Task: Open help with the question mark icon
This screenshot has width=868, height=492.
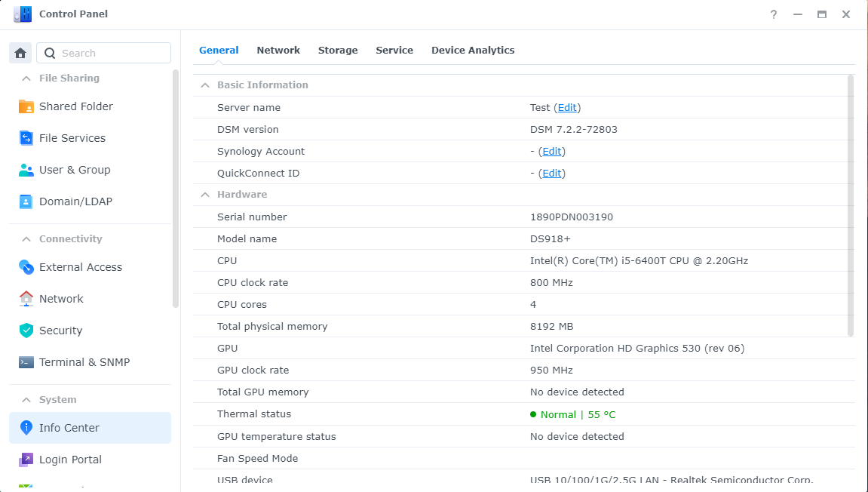Action: (773, 14)
